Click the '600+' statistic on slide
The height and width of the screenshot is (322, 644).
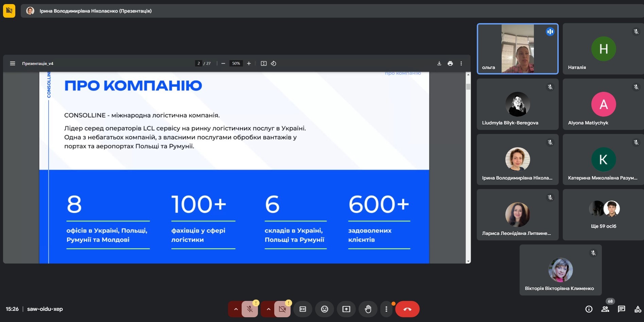point(379,204)
